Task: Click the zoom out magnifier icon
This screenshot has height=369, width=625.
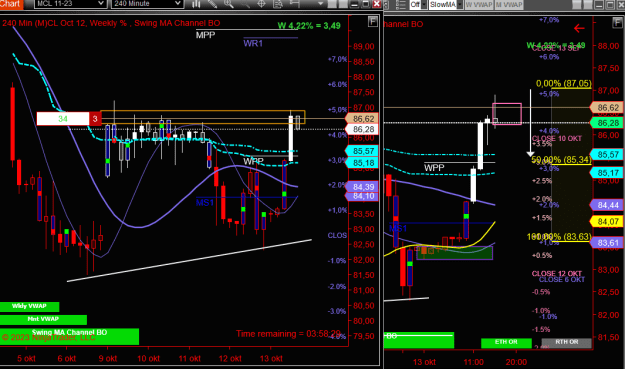Action: pos(245,4)
